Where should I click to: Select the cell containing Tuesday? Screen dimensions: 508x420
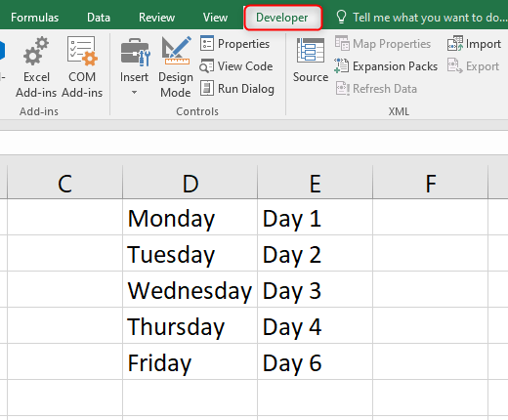coord(190,253)
